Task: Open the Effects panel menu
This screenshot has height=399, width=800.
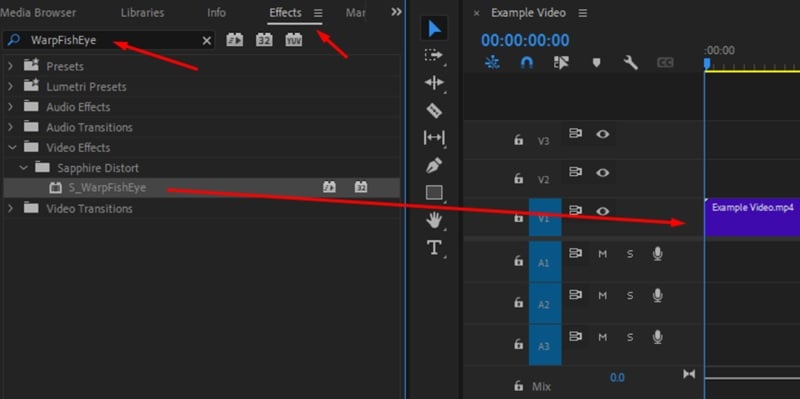Action: pyautogui.click(x=318, y=13)
